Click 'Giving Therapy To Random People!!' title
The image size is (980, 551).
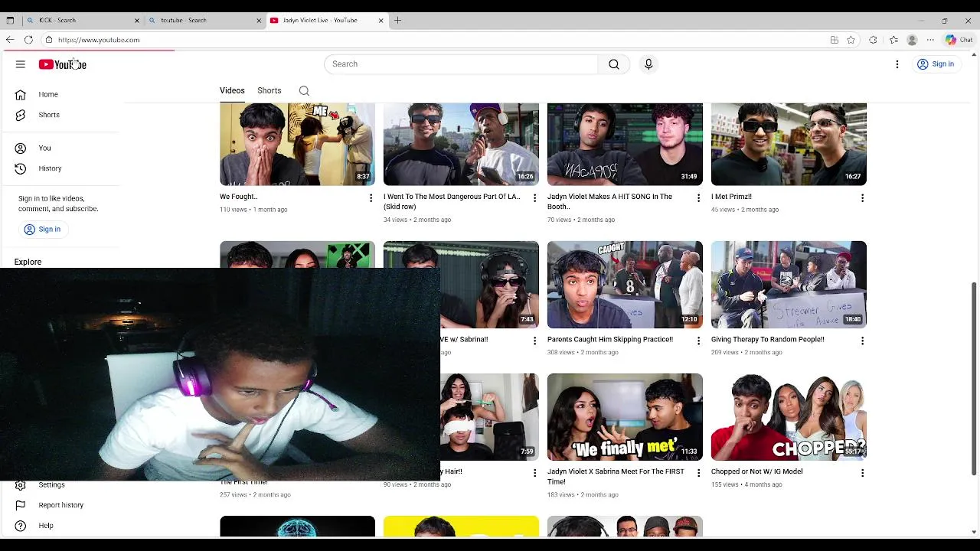click(x=768, y=339)
